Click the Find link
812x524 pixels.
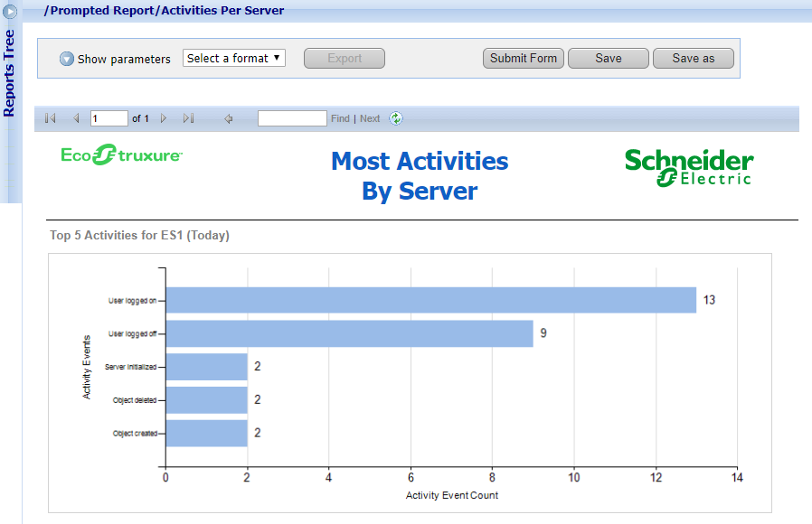tap(340, 118)
